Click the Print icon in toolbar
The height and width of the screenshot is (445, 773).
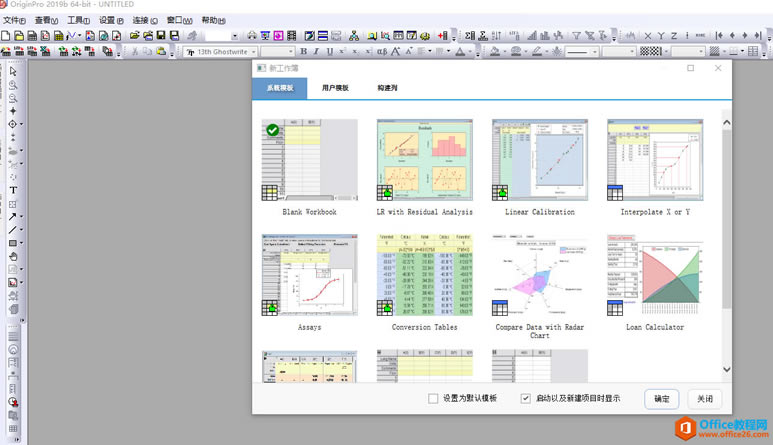[x=251, y=35]
